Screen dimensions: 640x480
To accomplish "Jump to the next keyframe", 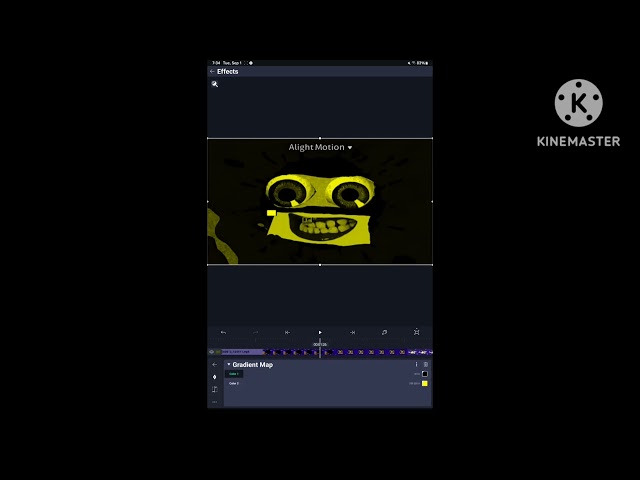I will pyautogui.click(x=352, y=332).
